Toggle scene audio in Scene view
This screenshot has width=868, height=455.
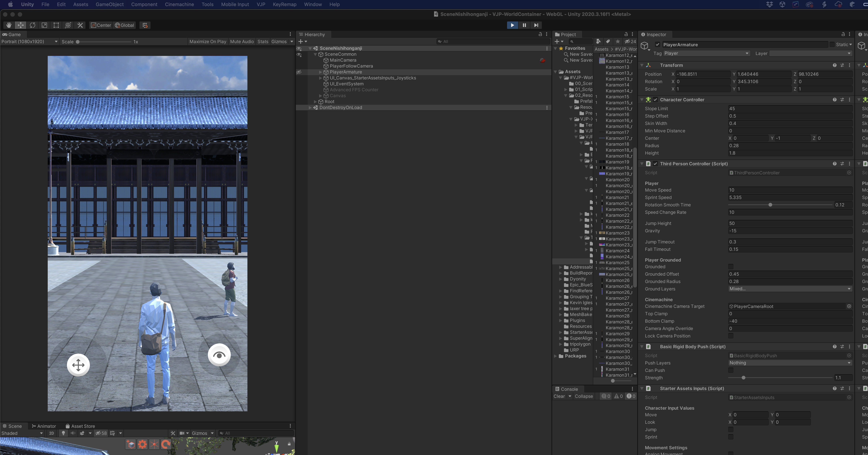72,433
